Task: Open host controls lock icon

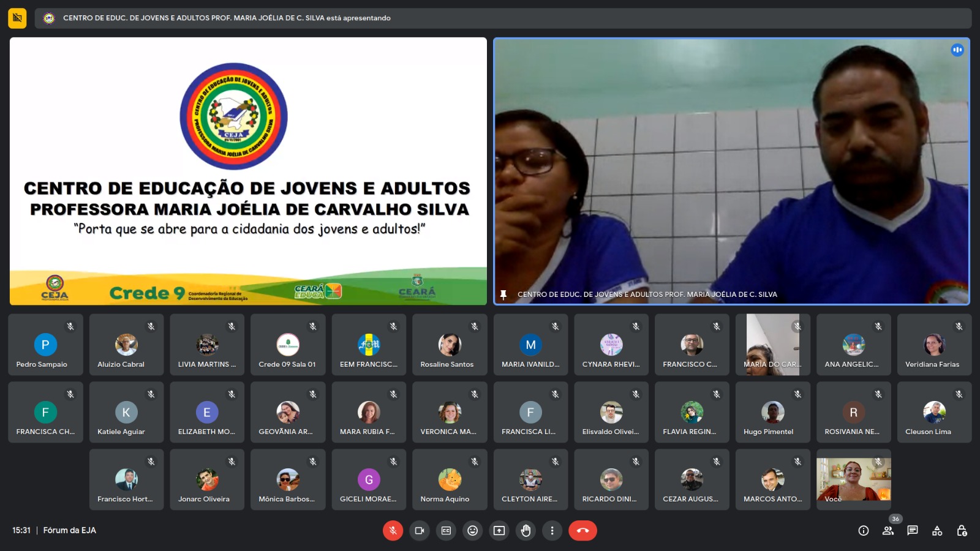Action: tap(962, 531)
